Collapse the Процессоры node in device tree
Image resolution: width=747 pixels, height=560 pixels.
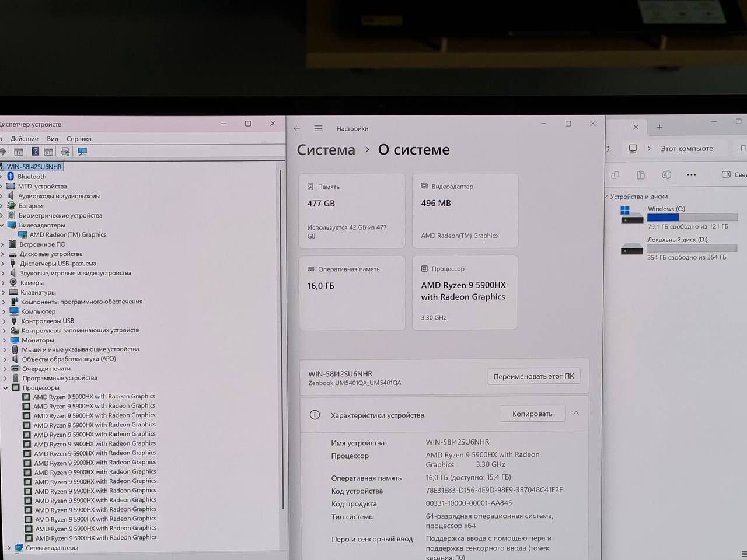point(6,388)
